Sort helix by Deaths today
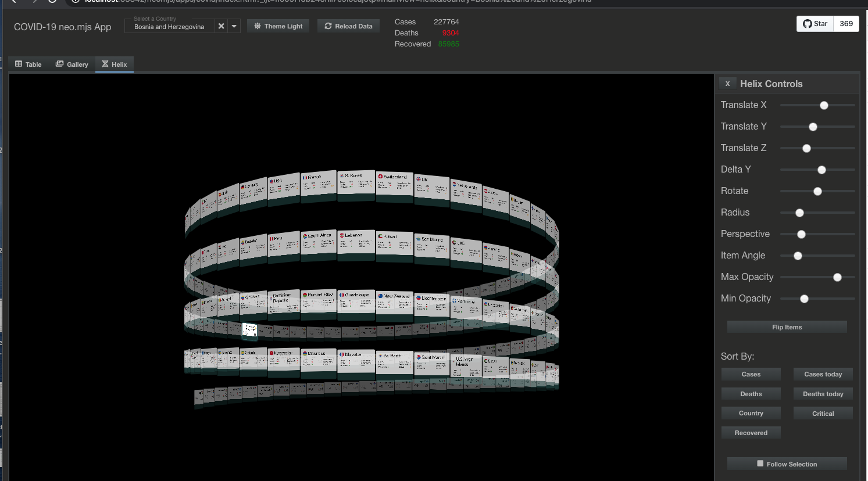 pos(823,394)
